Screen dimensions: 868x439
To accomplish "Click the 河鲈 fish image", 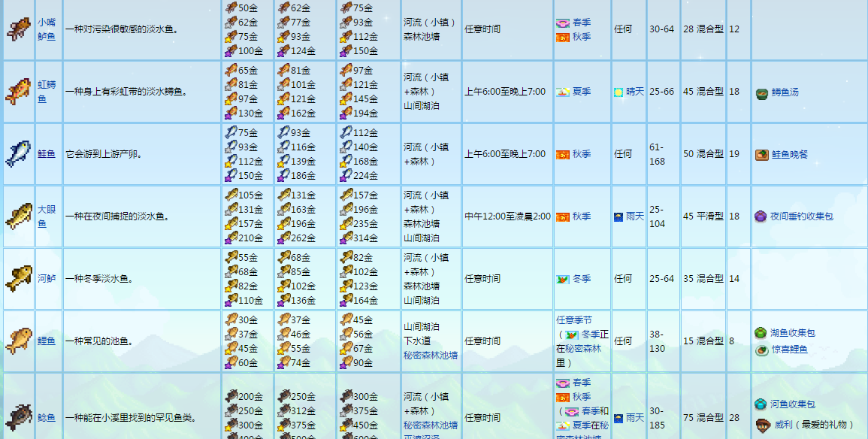I will point(19,278).
